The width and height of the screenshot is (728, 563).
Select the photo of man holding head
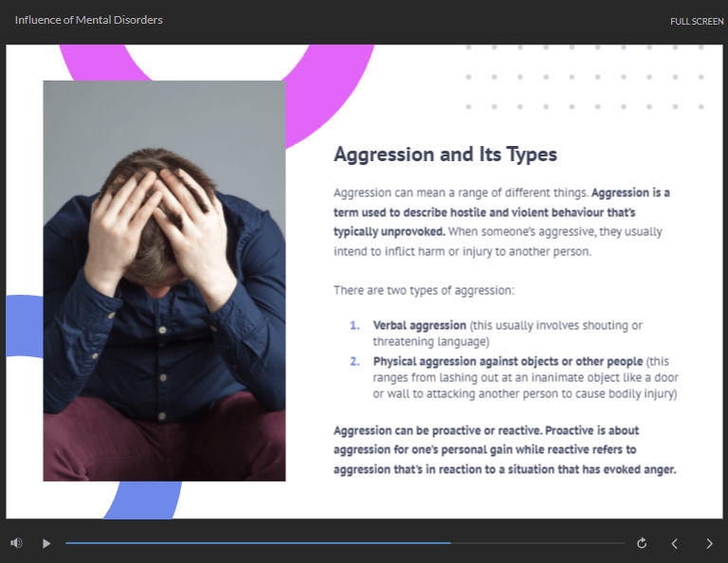tap(164, 281)
